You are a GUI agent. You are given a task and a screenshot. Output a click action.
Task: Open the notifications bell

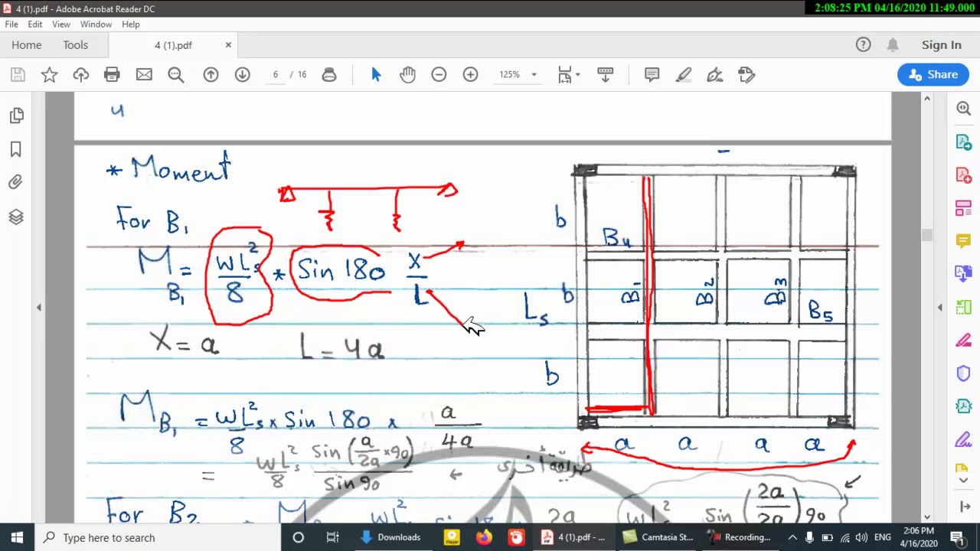tap(893, 45)
